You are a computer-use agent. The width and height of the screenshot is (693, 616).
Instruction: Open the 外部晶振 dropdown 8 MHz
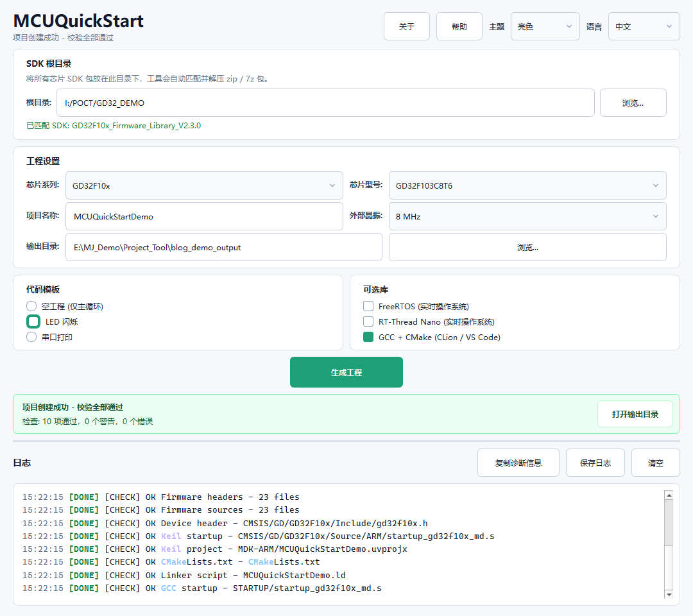point(527,216)
